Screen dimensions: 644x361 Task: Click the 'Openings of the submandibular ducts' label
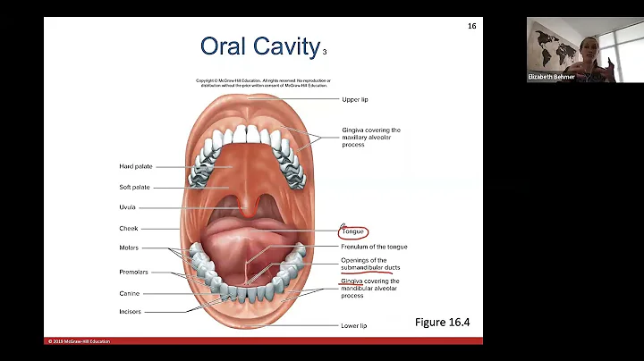point(370,264)
